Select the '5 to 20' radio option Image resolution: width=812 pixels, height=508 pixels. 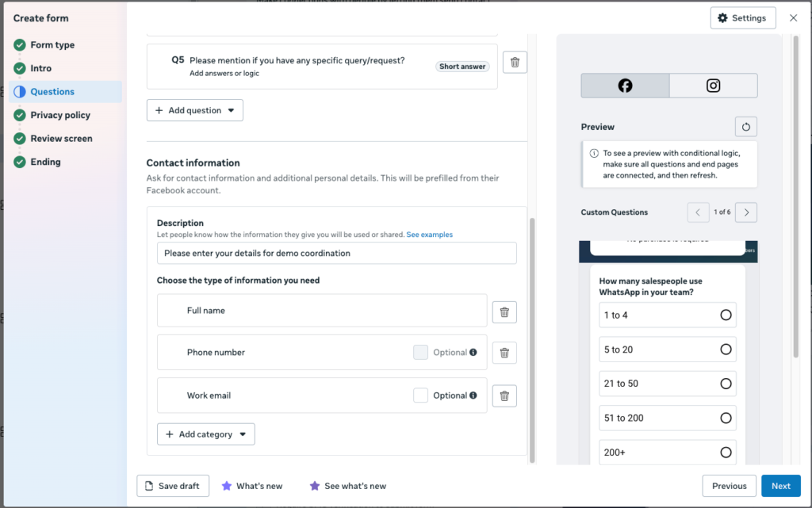coord(726,349)
